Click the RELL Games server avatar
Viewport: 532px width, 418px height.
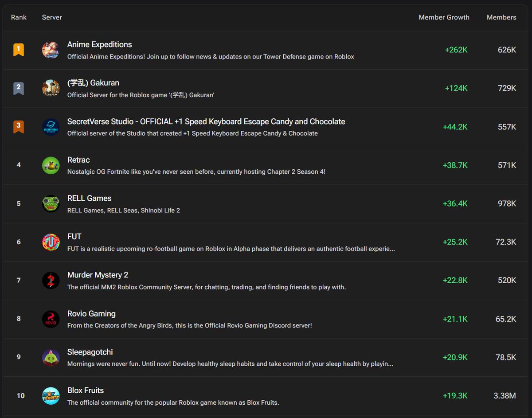(51, 203)
